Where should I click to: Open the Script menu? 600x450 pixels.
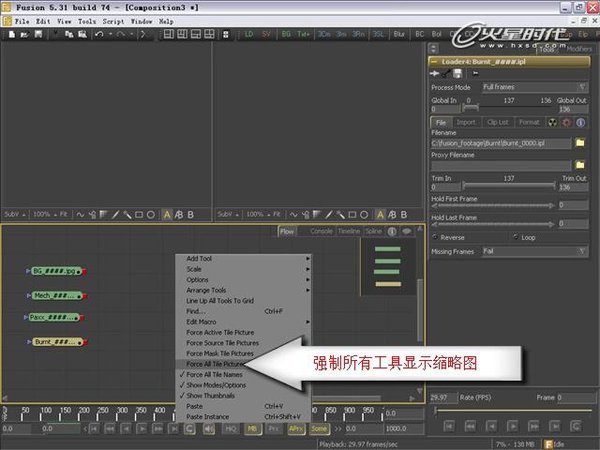[113, 21]
